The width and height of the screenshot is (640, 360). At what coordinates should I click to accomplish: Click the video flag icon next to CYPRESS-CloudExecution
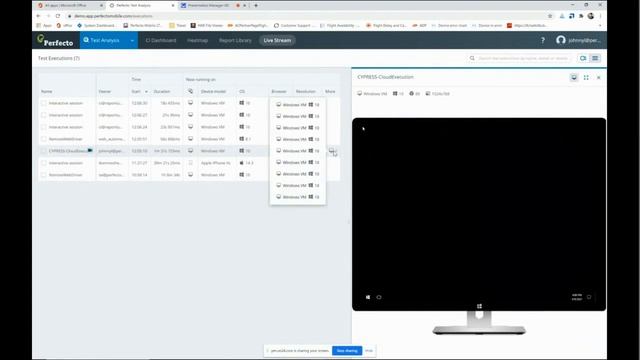click(90, 151)
